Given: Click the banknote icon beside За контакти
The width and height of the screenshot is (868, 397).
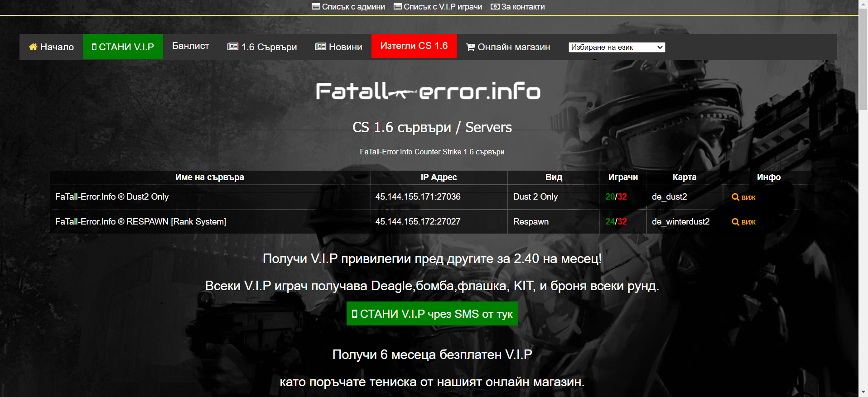Looking at the screenshot, I should [x=495, y=7].
